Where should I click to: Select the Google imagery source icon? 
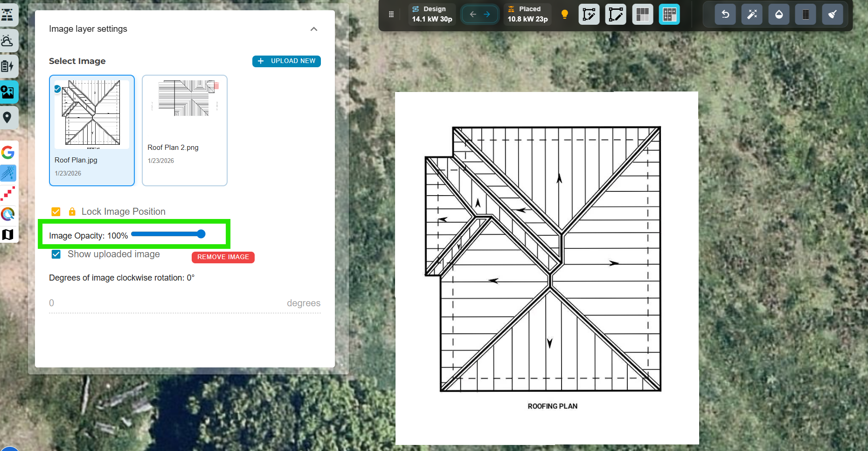coord(8,152)
